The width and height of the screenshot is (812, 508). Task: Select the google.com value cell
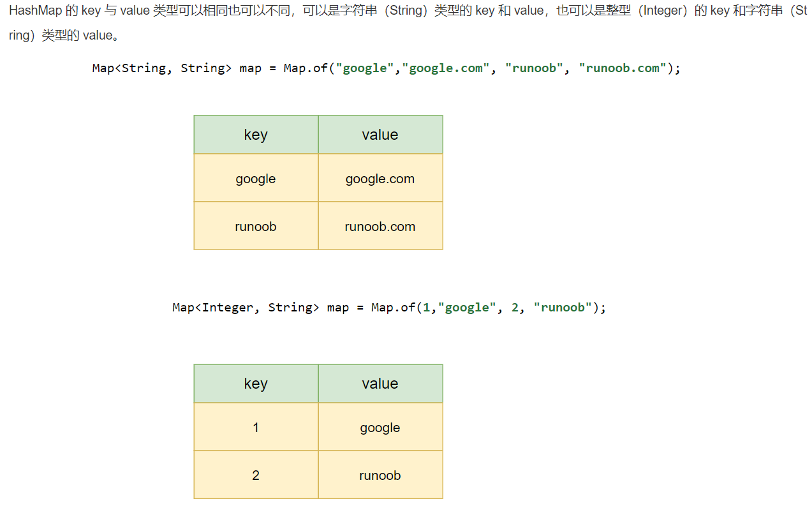(380, 178)
